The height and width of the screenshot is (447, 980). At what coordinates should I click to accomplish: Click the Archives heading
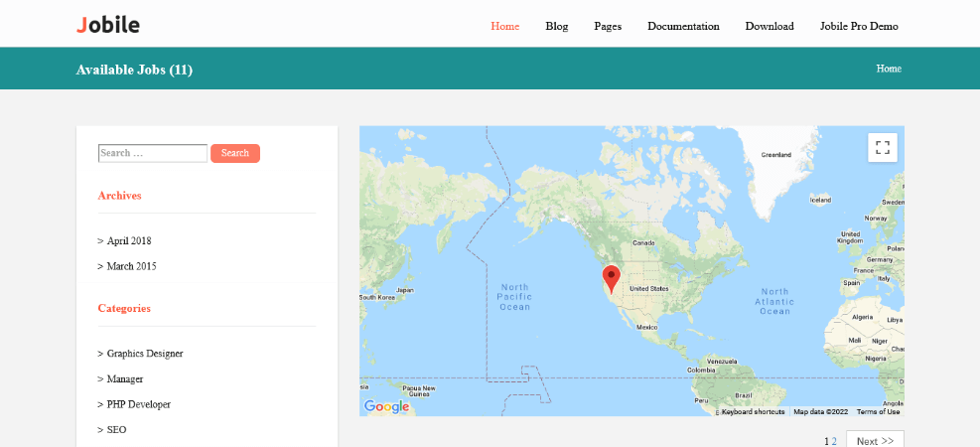(119, 196)
